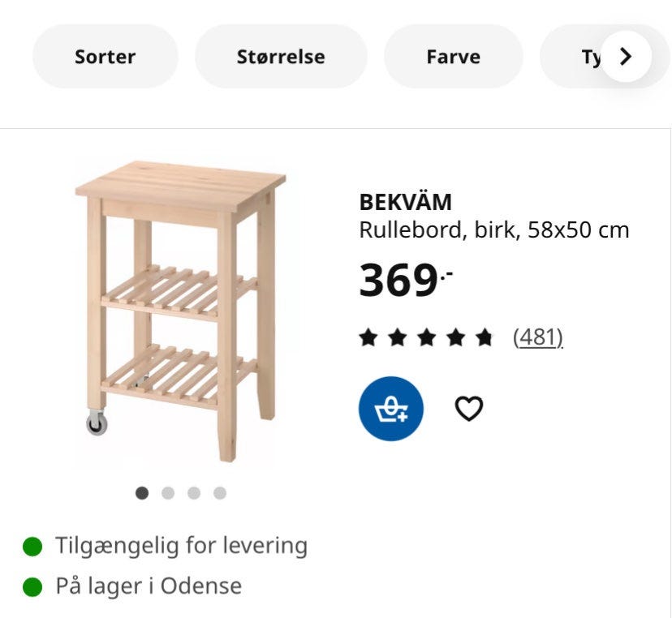Expand the Størrelse size filter
This screenshot has height=618, width=672.
[x=281, y=57]
